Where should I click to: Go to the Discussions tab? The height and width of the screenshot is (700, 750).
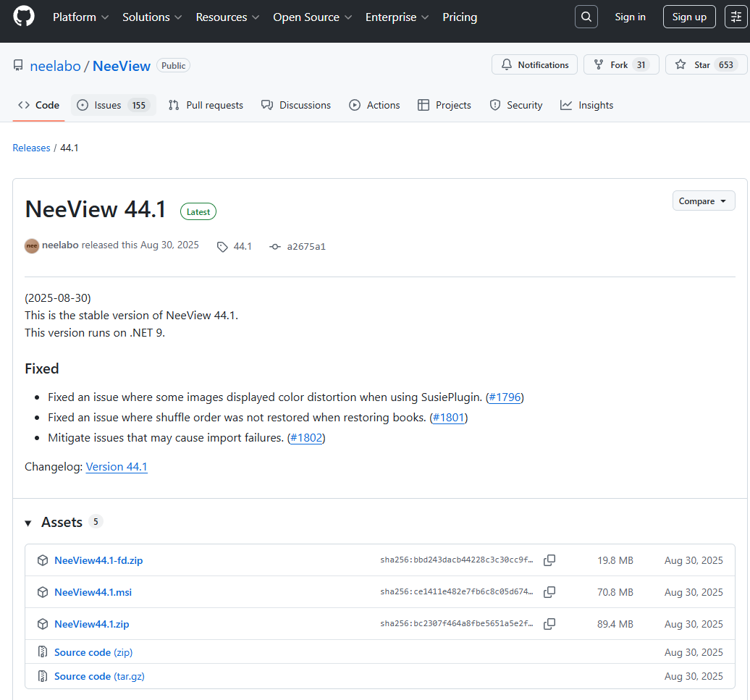tap(296, 105)
